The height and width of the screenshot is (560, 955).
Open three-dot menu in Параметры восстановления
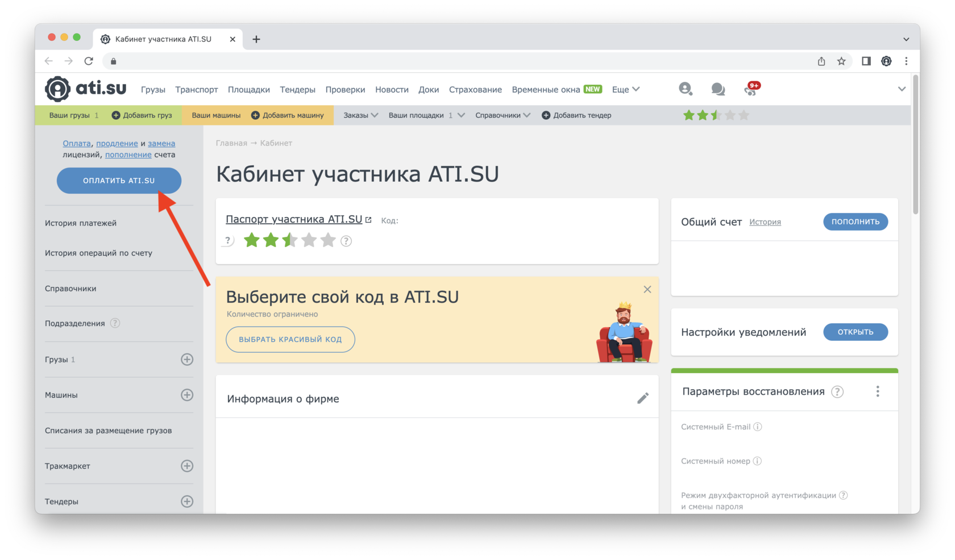pos(878,391)
